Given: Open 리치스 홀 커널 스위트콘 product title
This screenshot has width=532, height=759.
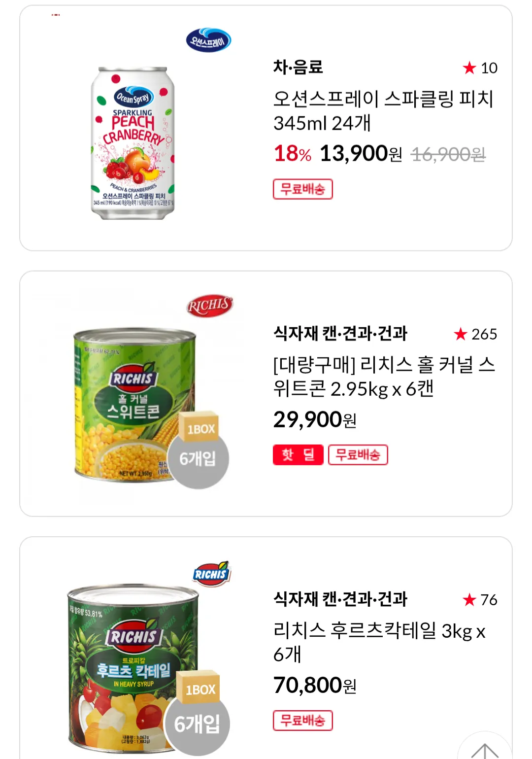Looking at the screenshot, I should [384, 377].
